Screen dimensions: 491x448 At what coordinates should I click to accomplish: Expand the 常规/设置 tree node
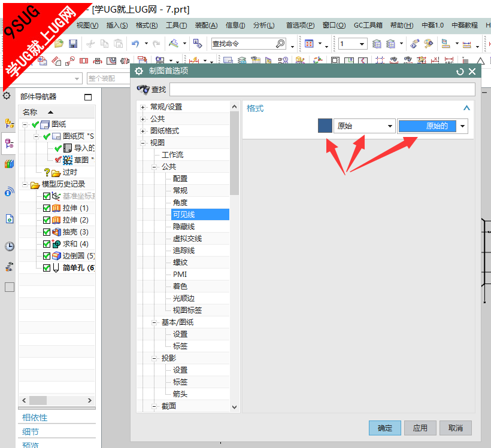click(x=143, y=107)
